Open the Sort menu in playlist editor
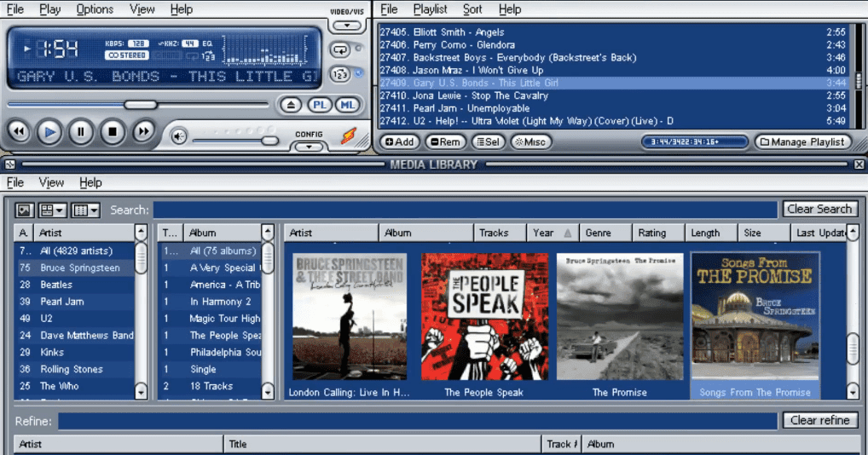Screen dimensions: 868x455 (472, 9)
